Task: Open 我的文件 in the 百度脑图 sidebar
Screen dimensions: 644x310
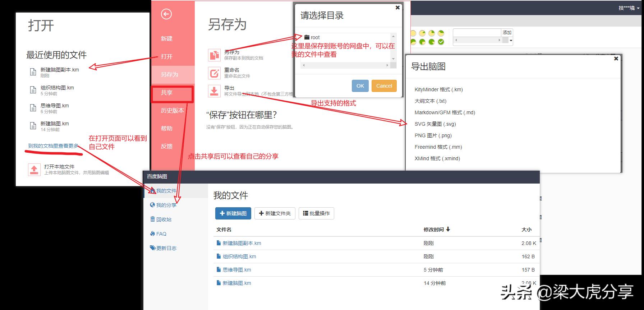Action: (176, 191)
